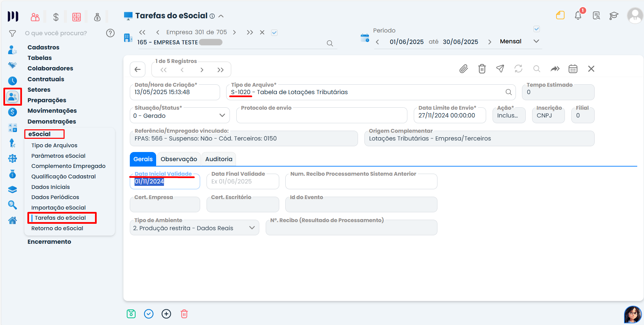Select the Gerais tab
This screenshot has height=325, width=644.
[x=143, y=159]
